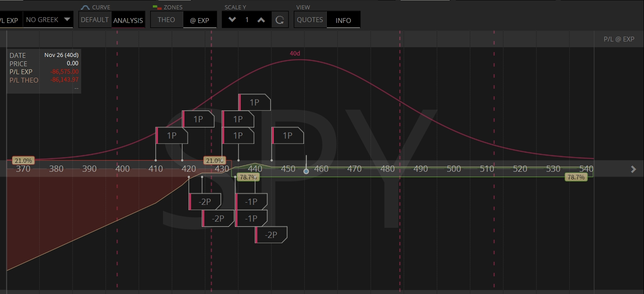Click the Scale Y value 1

click(x=247, y=20)
